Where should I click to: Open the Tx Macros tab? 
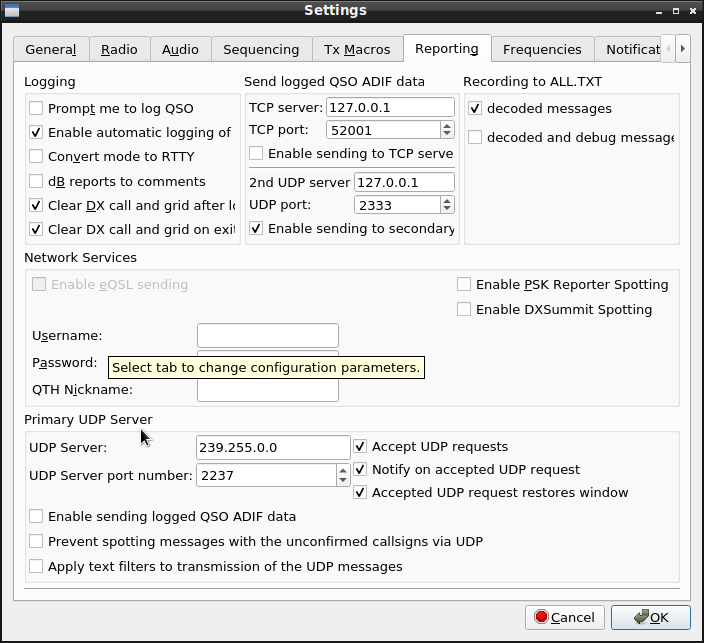pyautogui.click(x=357, y=49)
